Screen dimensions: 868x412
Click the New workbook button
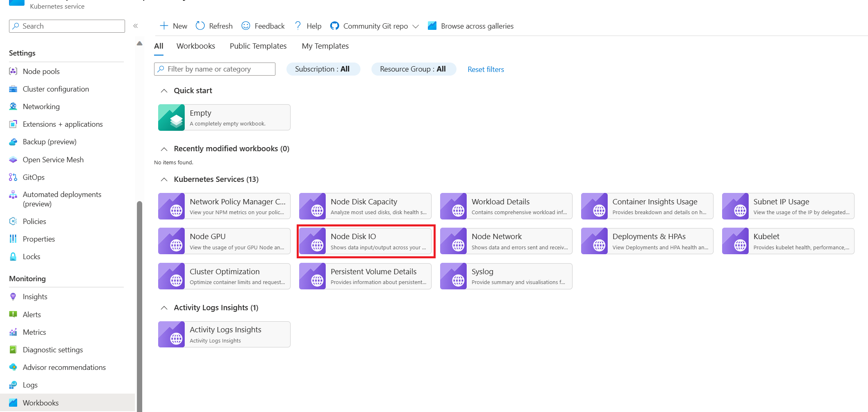tap(173, 26)
